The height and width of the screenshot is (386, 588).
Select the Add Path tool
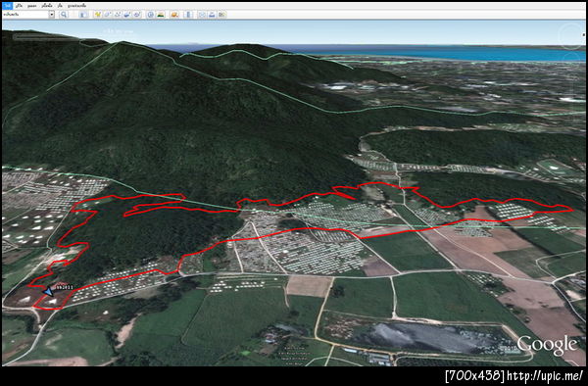click(x=118, y=15)
